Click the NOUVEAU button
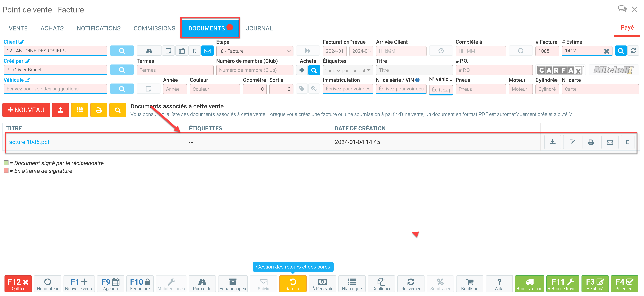Viewport: 644px width, 296px height. [x=26, y=110]
